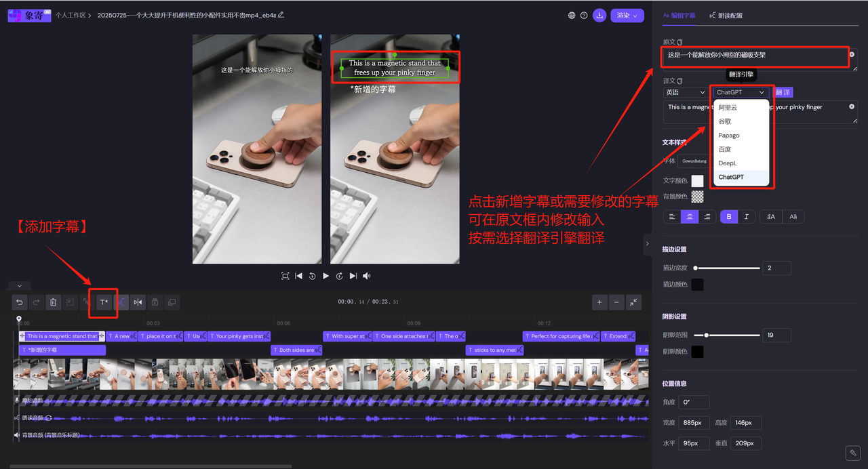Open the translation engine dropdown
The image size is (868, 469).
pos(741,91)
